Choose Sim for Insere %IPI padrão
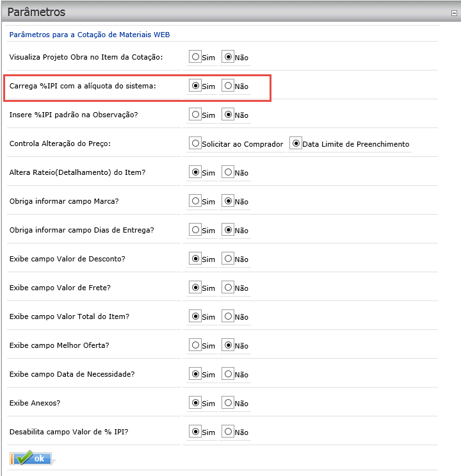Screen dimensions: 461x476 point(195,115)
